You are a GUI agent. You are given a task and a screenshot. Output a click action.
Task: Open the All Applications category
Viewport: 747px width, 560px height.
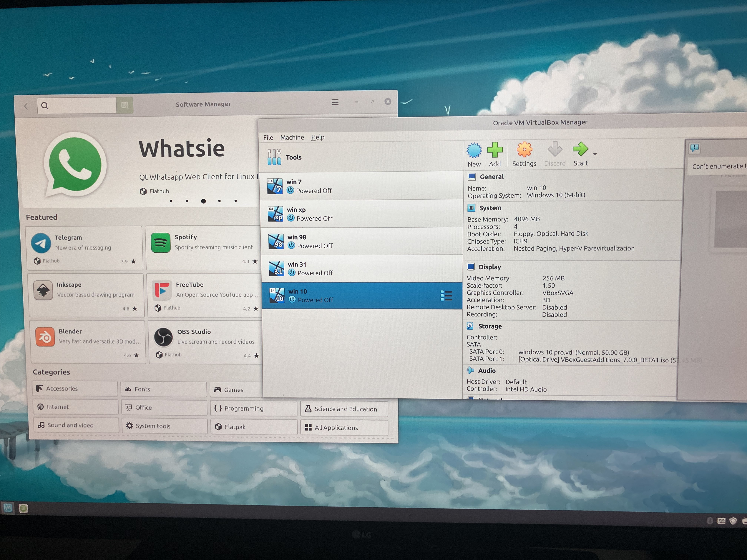[344, 427]
